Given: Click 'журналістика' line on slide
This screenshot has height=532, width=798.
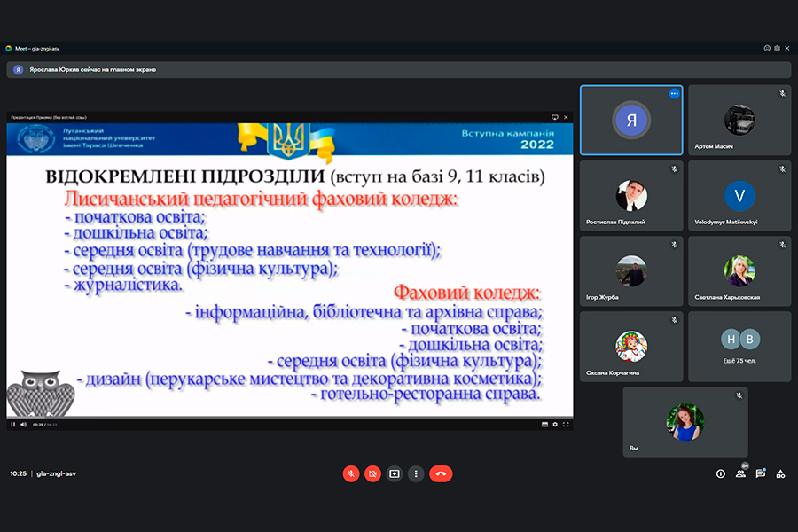Looking at the screenshot, I should pyautogui.click(x=122, y=285).
